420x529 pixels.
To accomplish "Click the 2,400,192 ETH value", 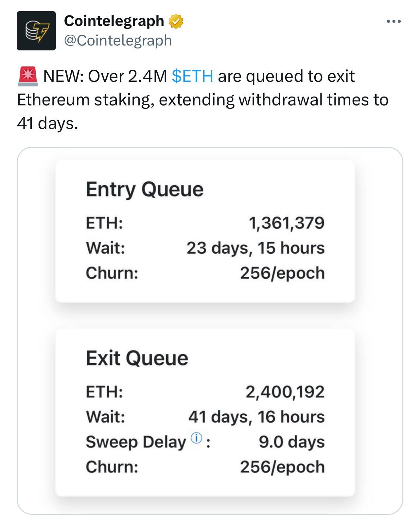I will (x=285, y=392).
